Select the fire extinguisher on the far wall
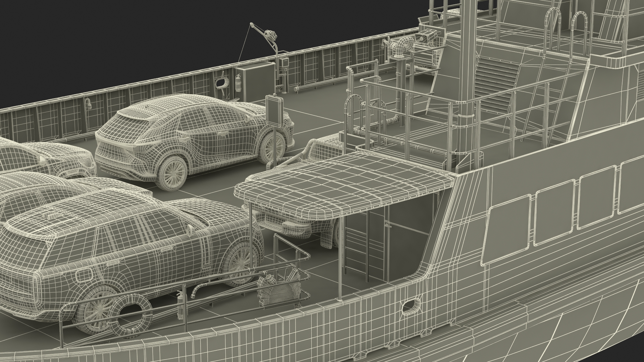Screen dimensions: 644x362 point(238,83)
